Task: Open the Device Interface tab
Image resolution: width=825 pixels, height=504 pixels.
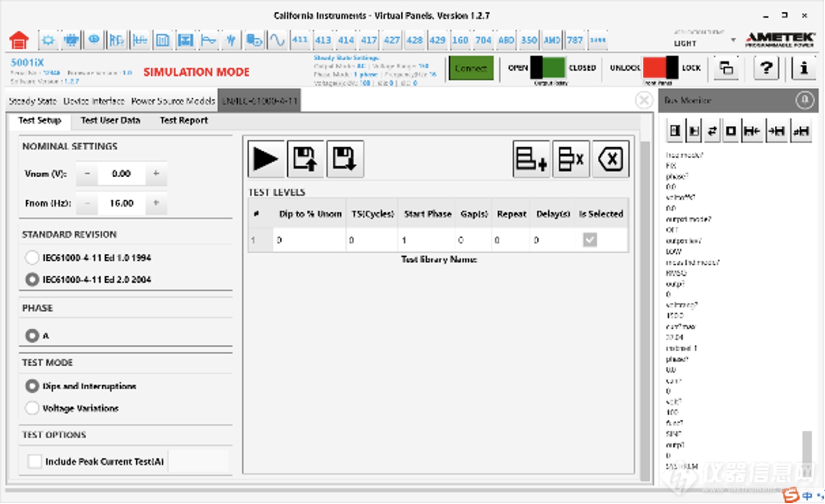Action: (x=94, y=101)
